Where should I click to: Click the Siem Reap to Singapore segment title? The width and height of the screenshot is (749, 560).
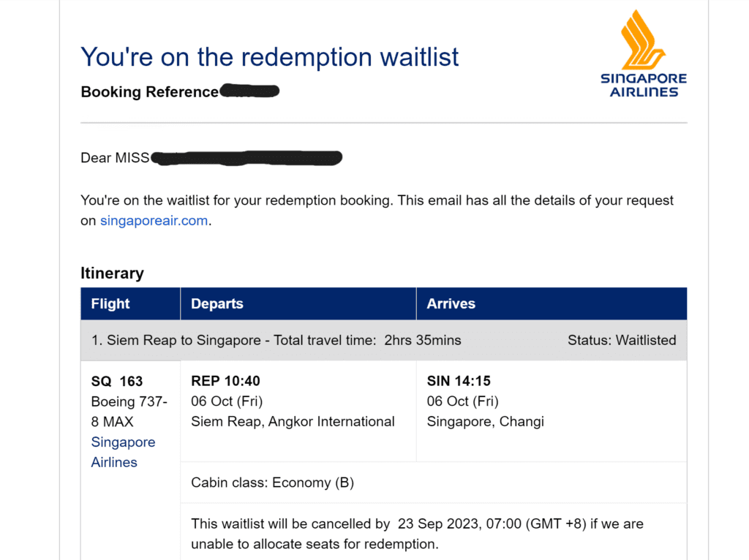click(276, 340)
